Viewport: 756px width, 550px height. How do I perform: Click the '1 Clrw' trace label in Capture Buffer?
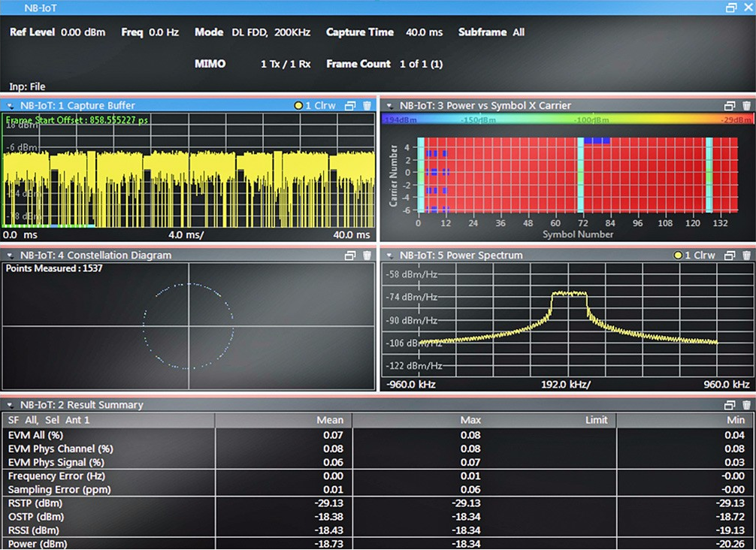tap(320, 105)
